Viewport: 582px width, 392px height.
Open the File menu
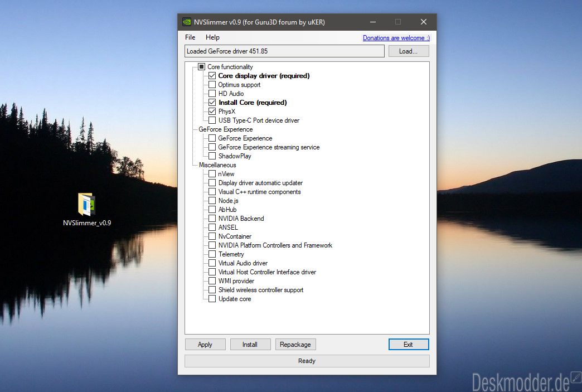point(190,37)
